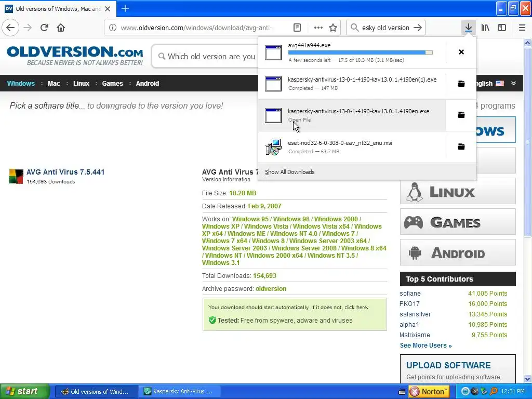Toggle reader view icon in address bar
This screenshot has width=532, height=399.
pyautogui.click(x=297, y=28)
